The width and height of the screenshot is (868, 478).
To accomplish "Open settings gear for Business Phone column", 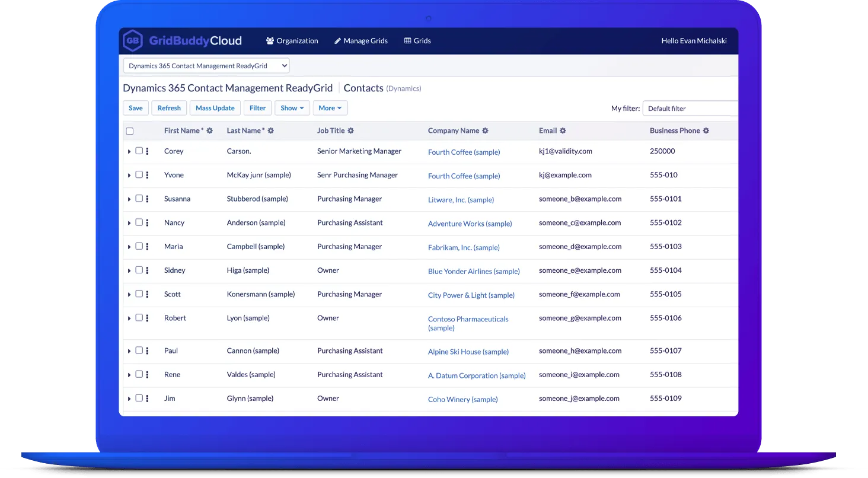I will pyautogui.click(x=706, y=130).
